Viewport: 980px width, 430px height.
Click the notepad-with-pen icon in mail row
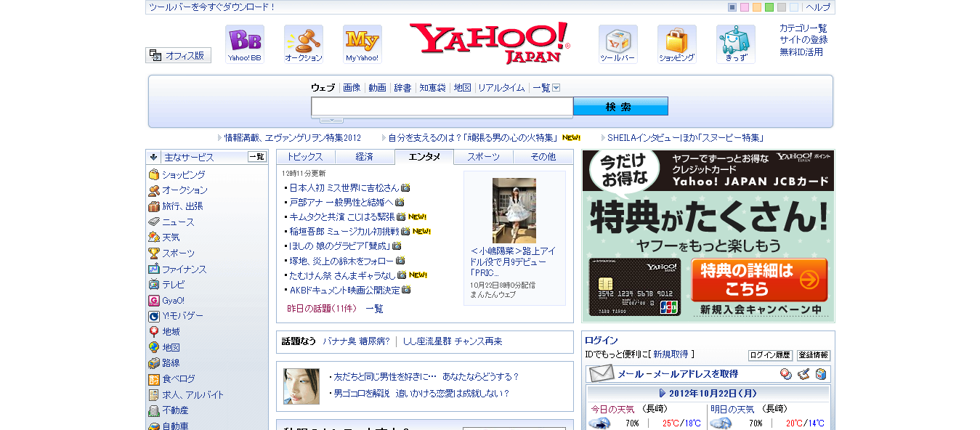click(x=803, y=374)
